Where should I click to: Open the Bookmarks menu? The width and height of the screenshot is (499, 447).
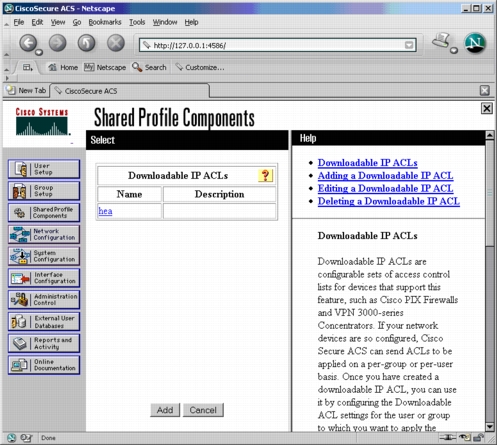(105, 22)
